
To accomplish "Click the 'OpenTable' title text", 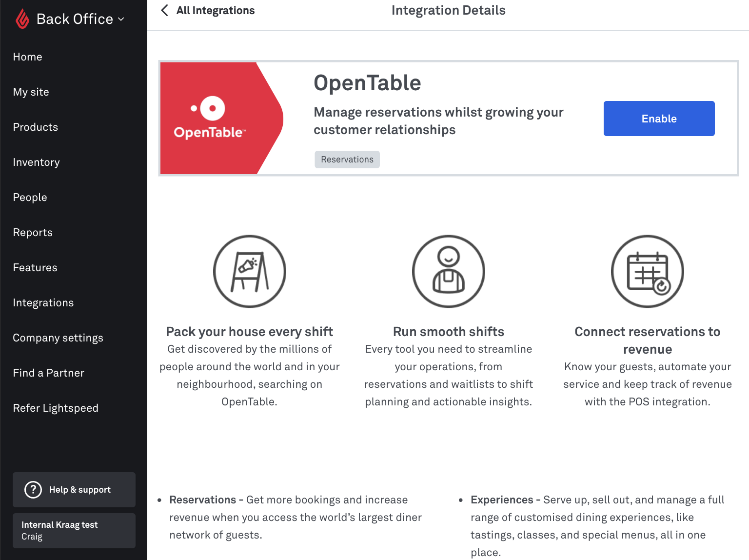I will click(x=367, y=83).
